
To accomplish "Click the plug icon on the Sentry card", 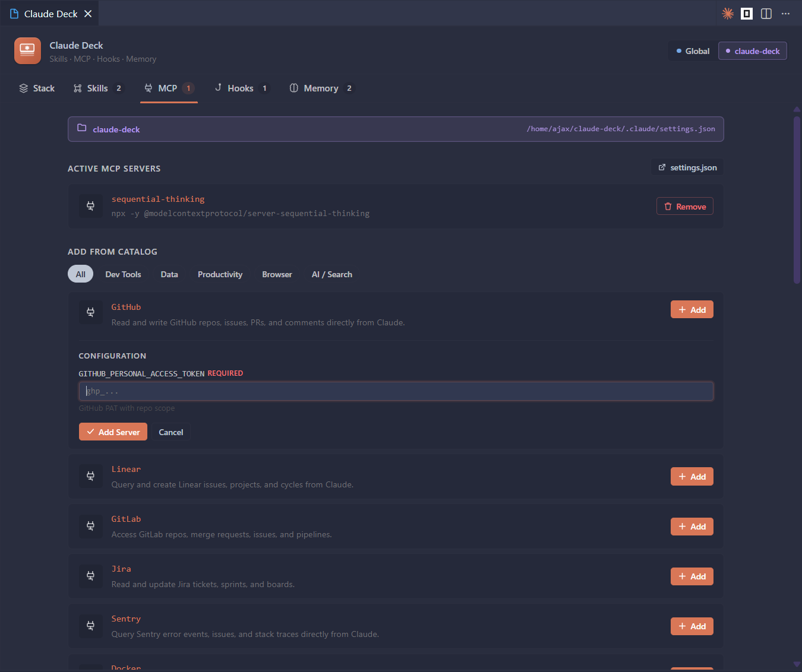I will coord(90,626).
